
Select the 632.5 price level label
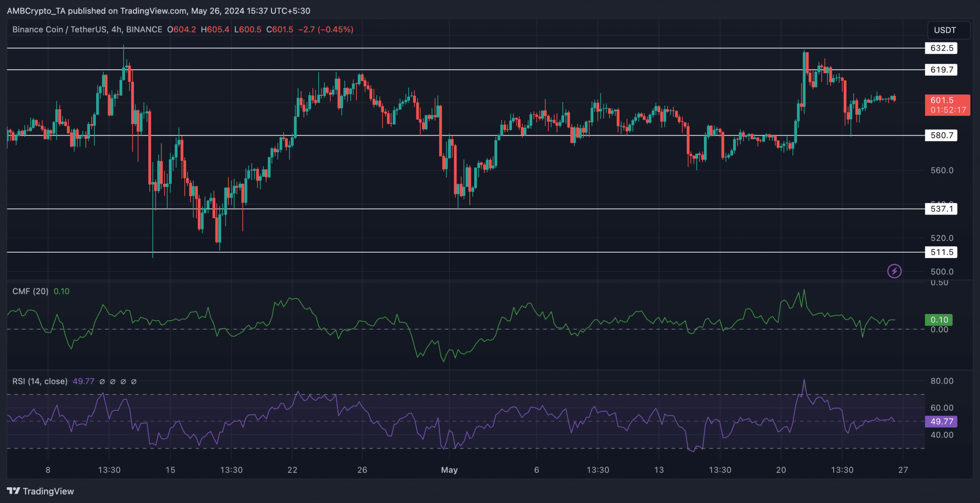[941, 48]
